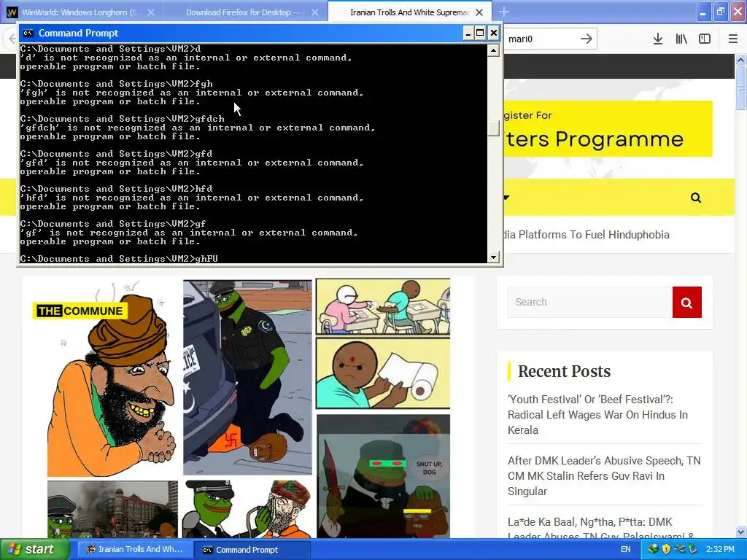747x560 pixels.
Task: Open After DMK Leader's Abusive Speech post link
Action: point(604,475)
